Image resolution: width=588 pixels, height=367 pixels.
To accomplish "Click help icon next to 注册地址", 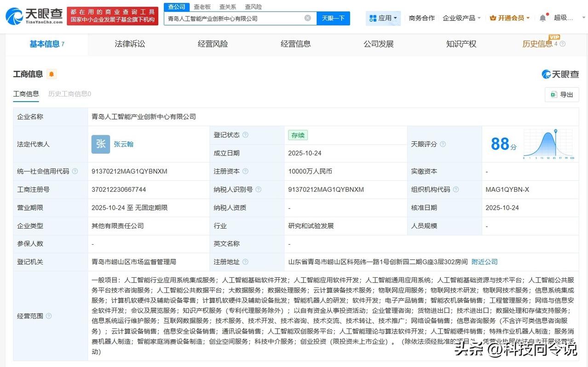I will [x=245, y=262].
